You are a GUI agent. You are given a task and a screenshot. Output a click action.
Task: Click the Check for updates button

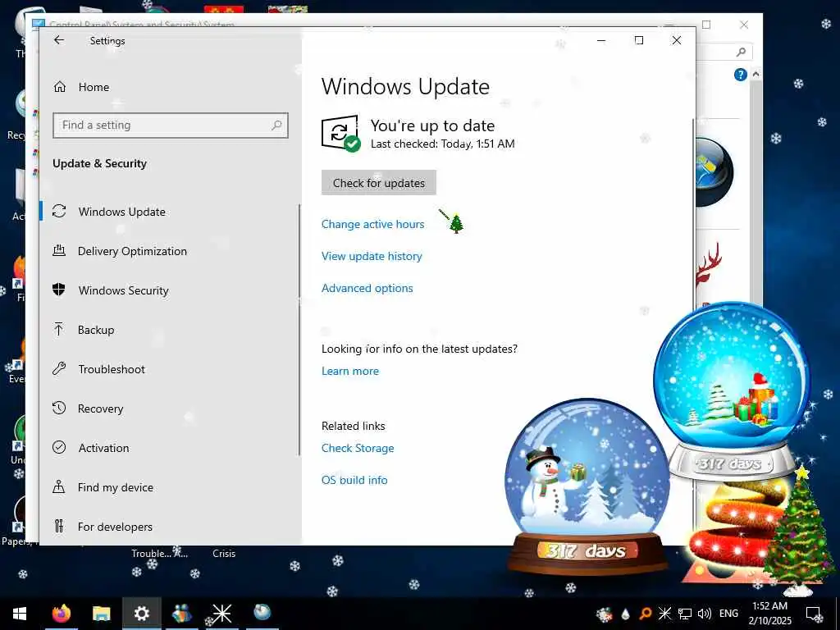pos(379,183)
